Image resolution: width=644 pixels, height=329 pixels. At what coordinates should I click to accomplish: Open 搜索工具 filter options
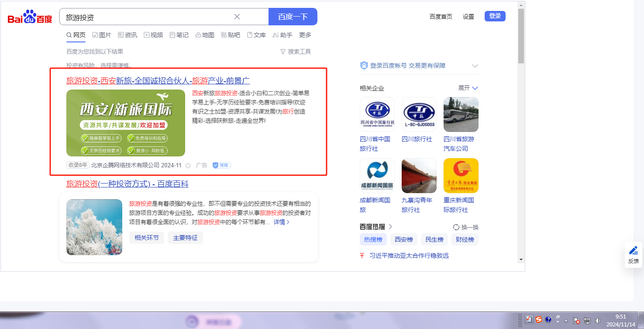click(x=296, y=52)
